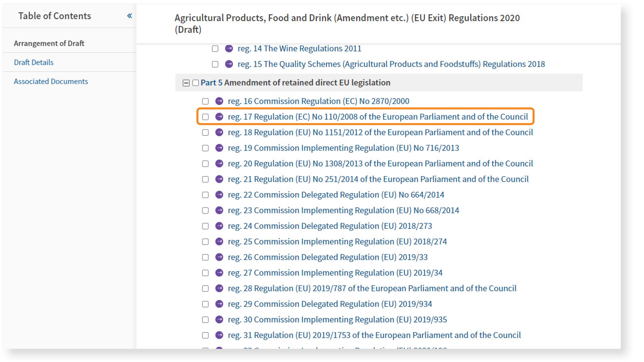
Task: Open reg. 31 Regulation (EU) 2019/1753
Action: coord(374,335)
